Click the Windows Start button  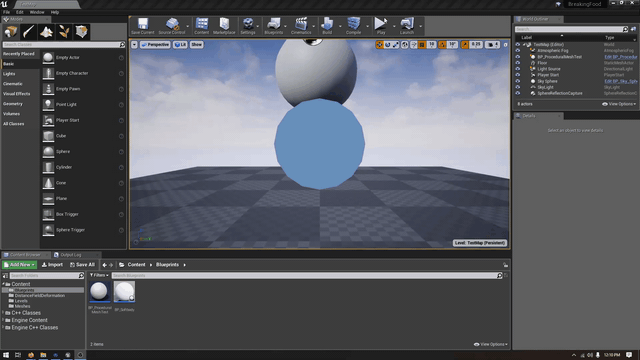coord(6,355)
